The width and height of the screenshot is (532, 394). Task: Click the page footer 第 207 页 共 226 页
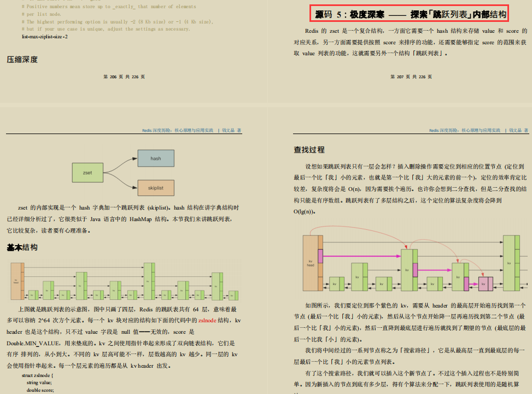(x=411, y=77)
